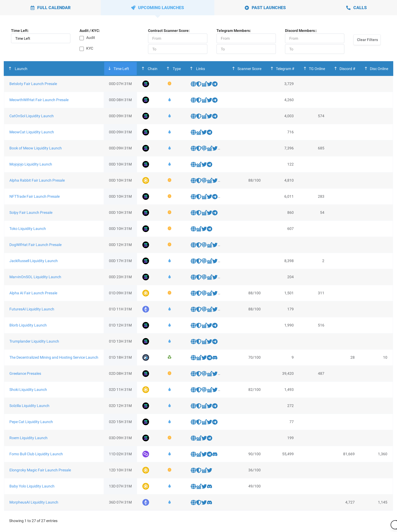Click Alpha Rabbit BNB chain icon
This screenshot has width=397, height=532.
146,180
